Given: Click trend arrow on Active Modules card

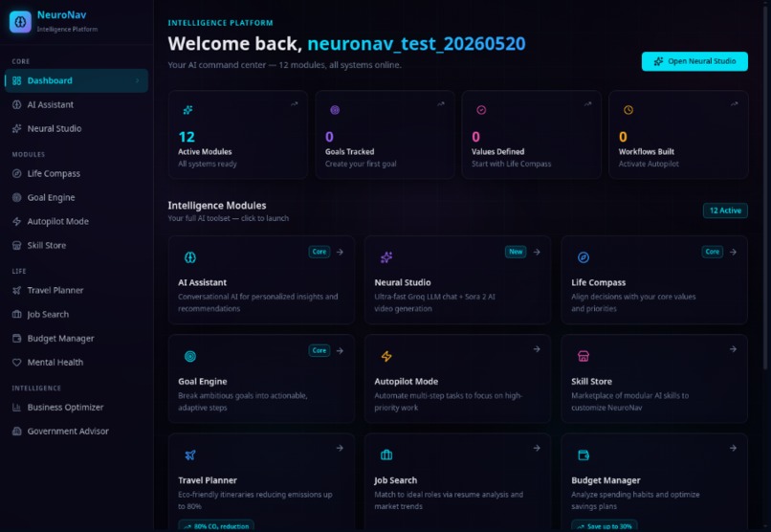Looking at the screenshot, I should click(294, 103).
